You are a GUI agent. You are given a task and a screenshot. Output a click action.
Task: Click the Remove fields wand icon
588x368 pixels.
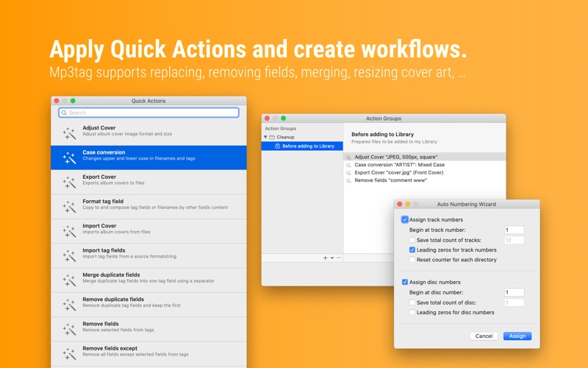pyautogui.click(x=69, y=329)
